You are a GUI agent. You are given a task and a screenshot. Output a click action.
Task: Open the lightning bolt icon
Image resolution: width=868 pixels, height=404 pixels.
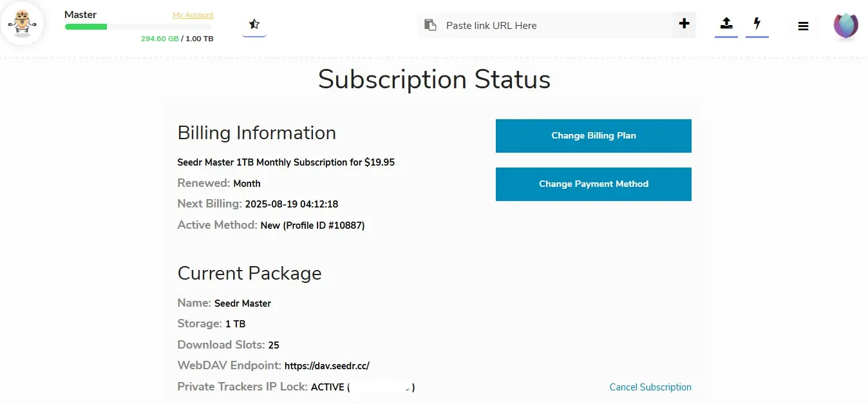757,23
